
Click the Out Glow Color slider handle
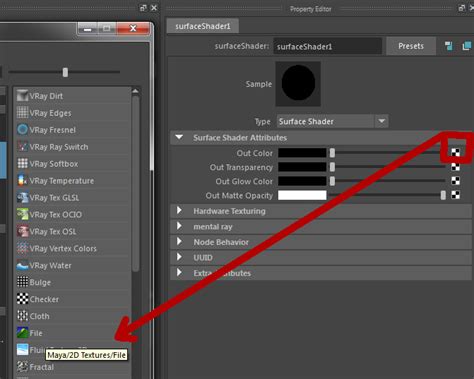[332, 181]
